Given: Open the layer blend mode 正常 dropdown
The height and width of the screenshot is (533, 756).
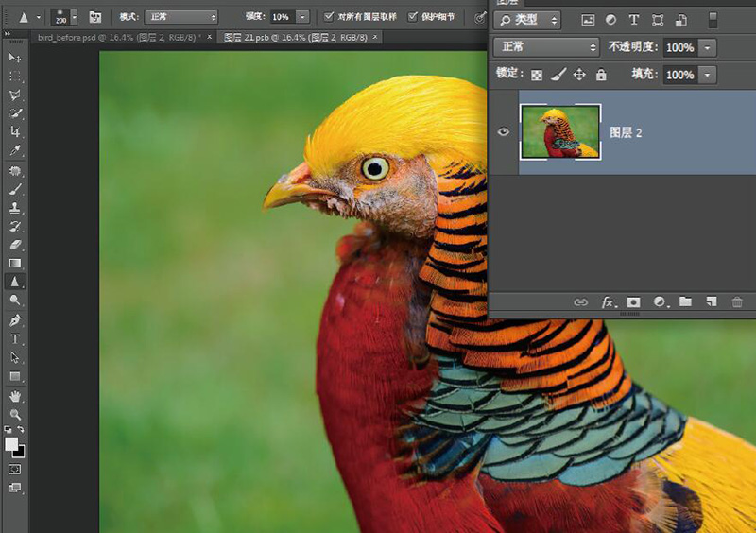Looking at the screenshot, I should [547, 47].
